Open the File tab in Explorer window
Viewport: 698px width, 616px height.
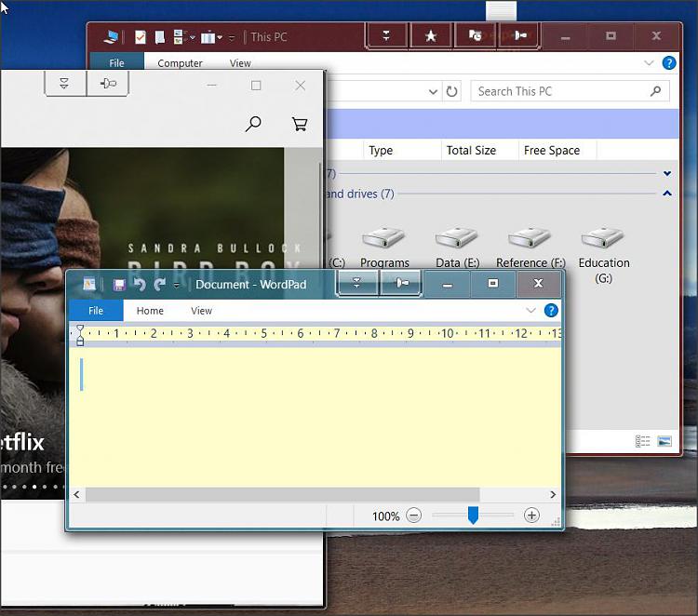[x=116, y=62]
